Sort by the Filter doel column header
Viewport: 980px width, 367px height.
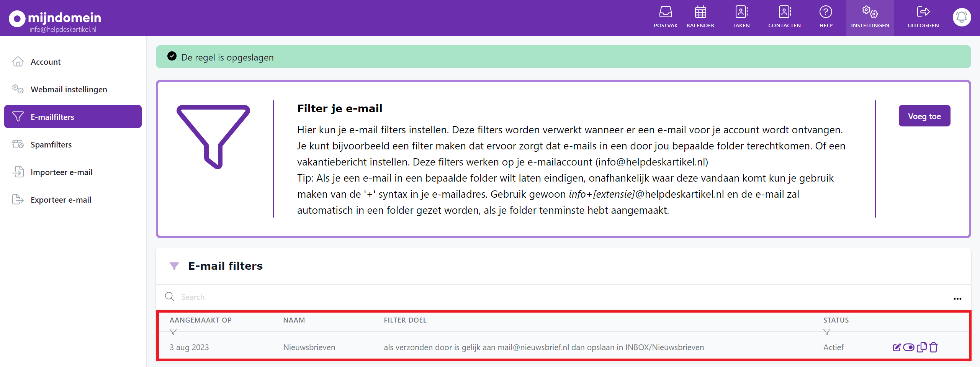(x=405, y=320)
